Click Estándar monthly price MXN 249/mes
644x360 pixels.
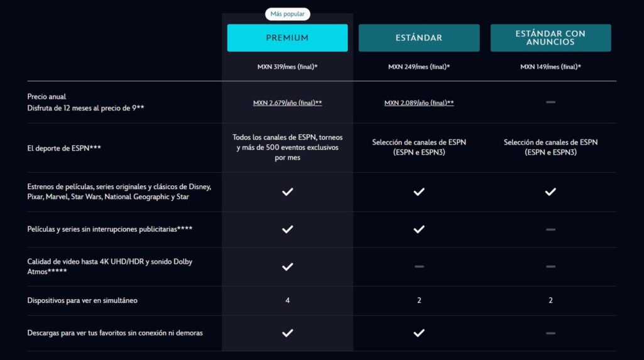click(419, 67)
